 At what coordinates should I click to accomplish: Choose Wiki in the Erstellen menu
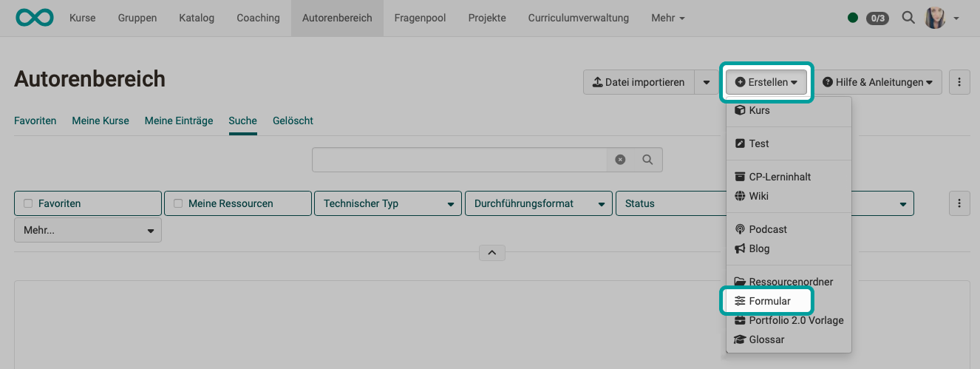789,196
